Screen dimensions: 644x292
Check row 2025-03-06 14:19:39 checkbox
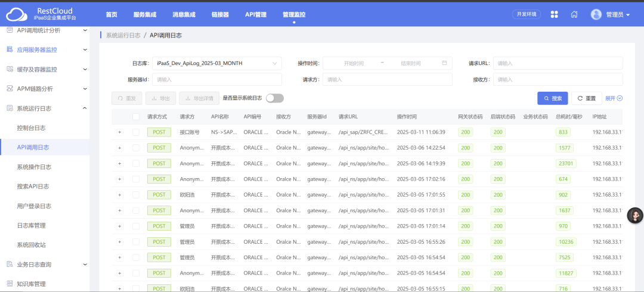[x=136, y=163]
